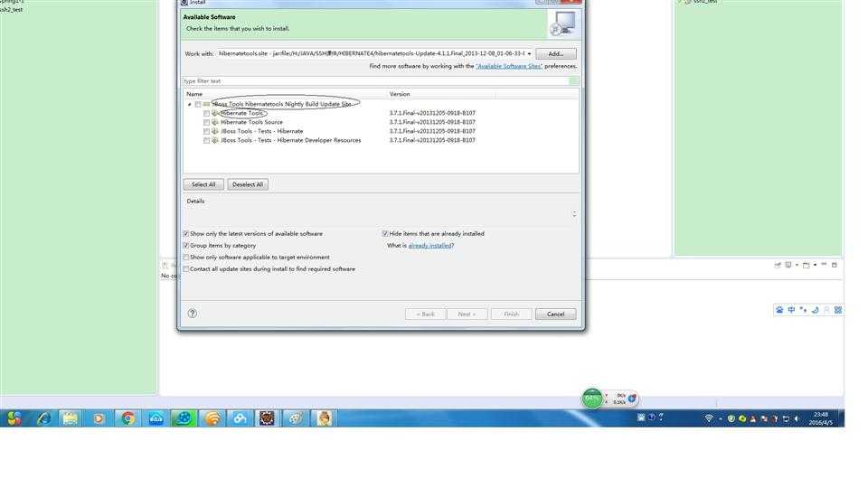
Task: Click the pin console icon in the bottom Eclipse panel
Action: pos(778,265)
